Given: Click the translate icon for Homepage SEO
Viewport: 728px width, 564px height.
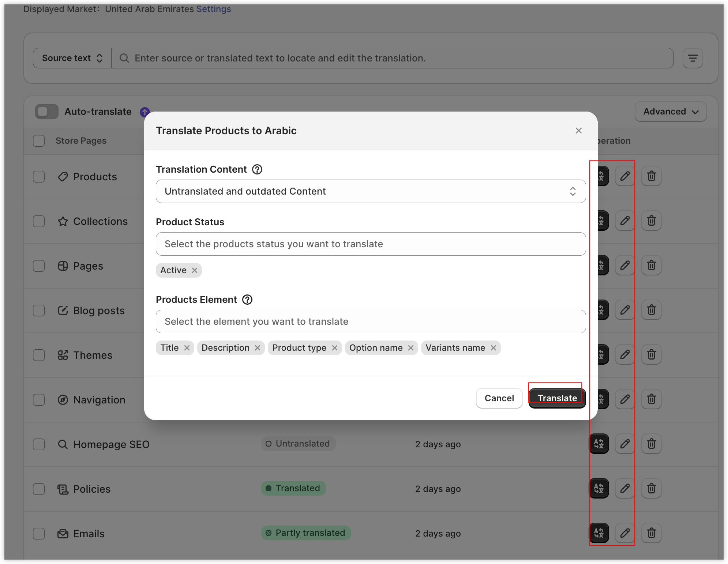Looking at the screenshot, I should pos(599,444).
